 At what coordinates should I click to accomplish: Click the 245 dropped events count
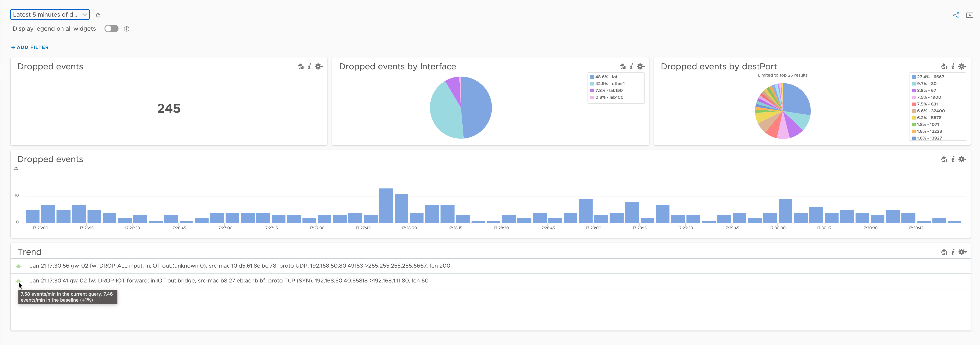(169, 108)
